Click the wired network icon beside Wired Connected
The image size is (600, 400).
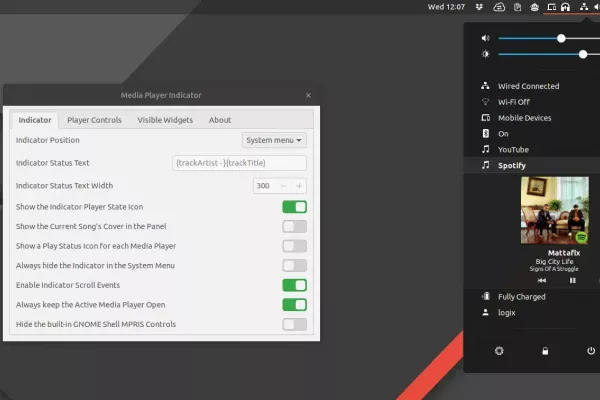click(x=485, y=86)
